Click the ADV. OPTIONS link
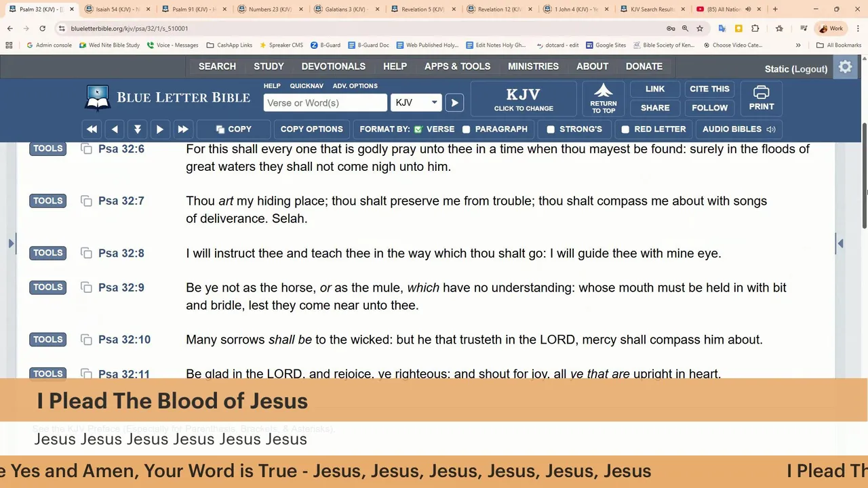Image resolution: width=868 pixels, height=488 pixels. tap(355, 86)
